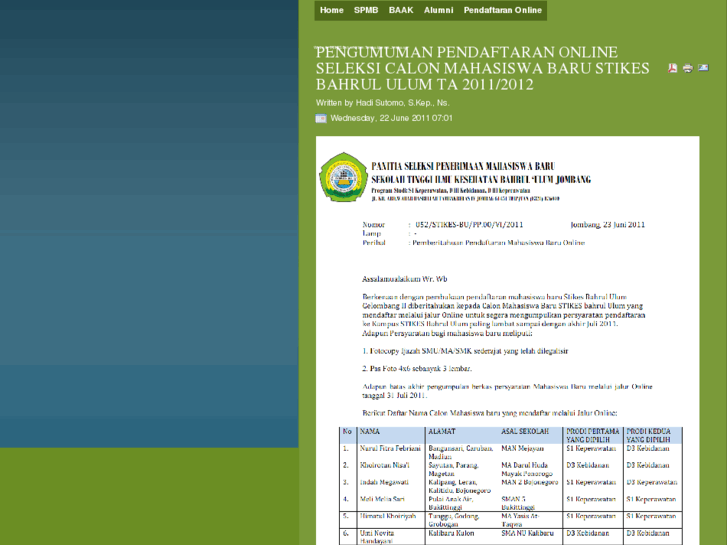Click the address 'Bangunsari, Caruban, Madiun'
This screenshot has width=727, height=545.
click(460, 453)
